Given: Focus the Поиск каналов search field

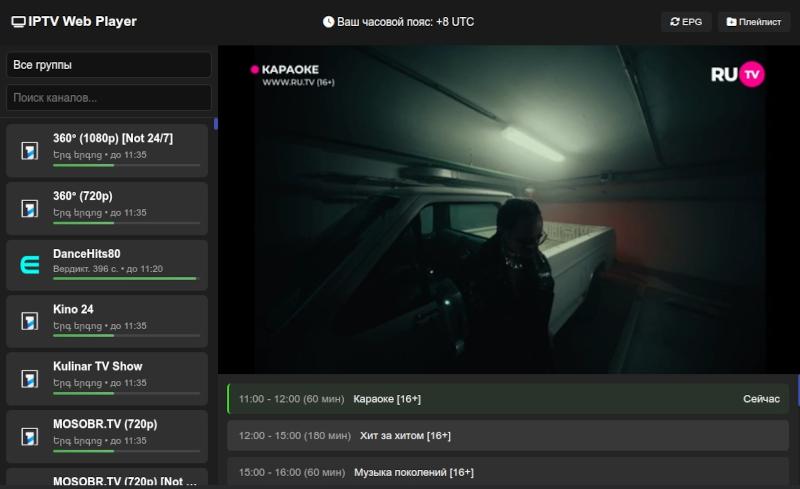Looking at the screenshot, I should (x=109, y=98).
